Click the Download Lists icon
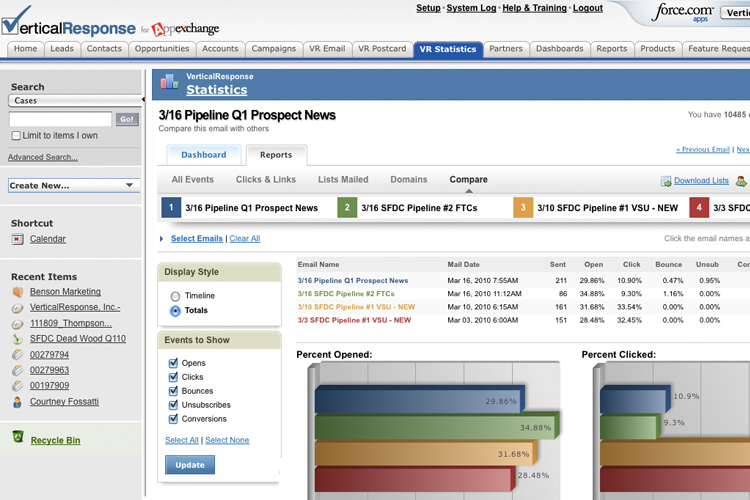The height and width of the screenshot is (500, 750). click(x=666, y=181)
